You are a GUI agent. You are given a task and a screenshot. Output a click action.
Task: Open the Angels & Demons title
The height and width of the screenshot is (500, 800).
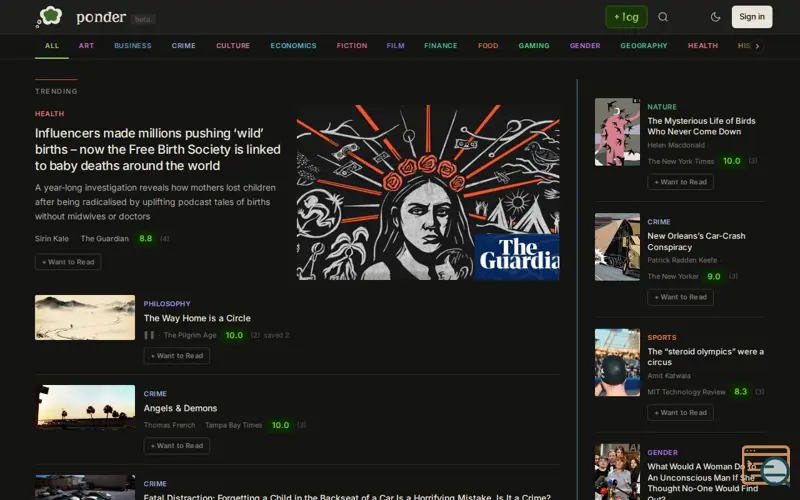tap(180, 408)
